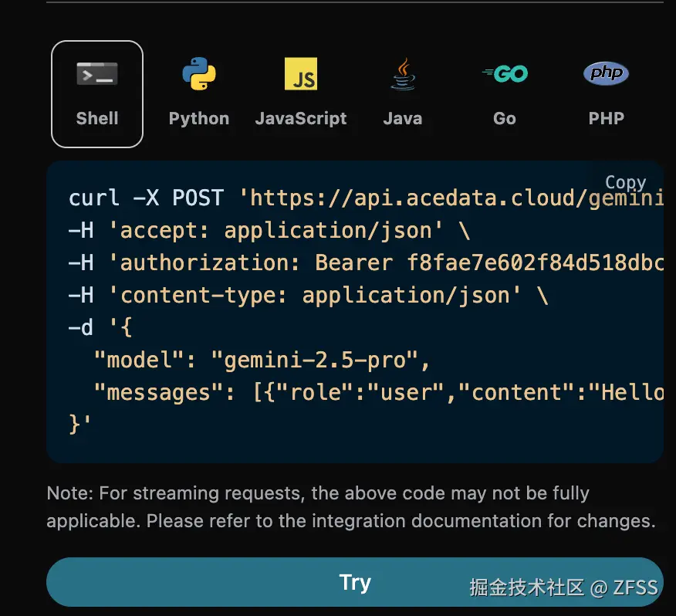Switch to the Shell tab label
The height and width of the screenshot is (616, 676).
pyautogui.click(x=97, y=118)
